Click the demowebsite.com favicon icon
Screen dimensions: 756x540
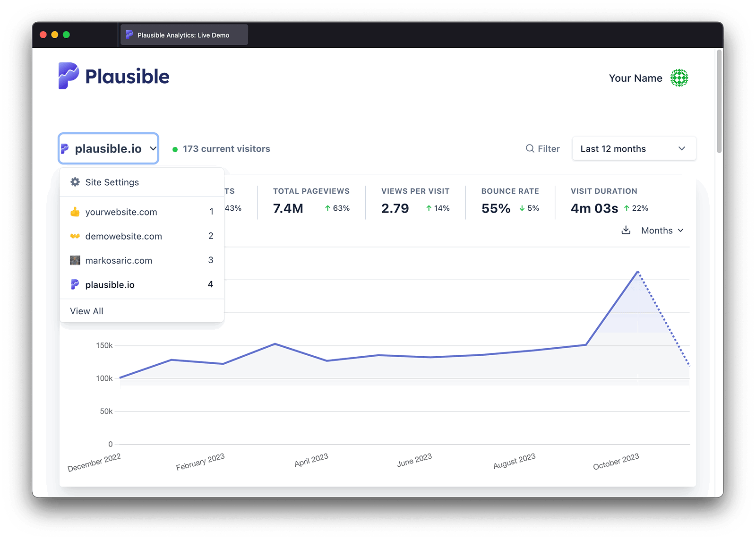click(x=75, y=236)
